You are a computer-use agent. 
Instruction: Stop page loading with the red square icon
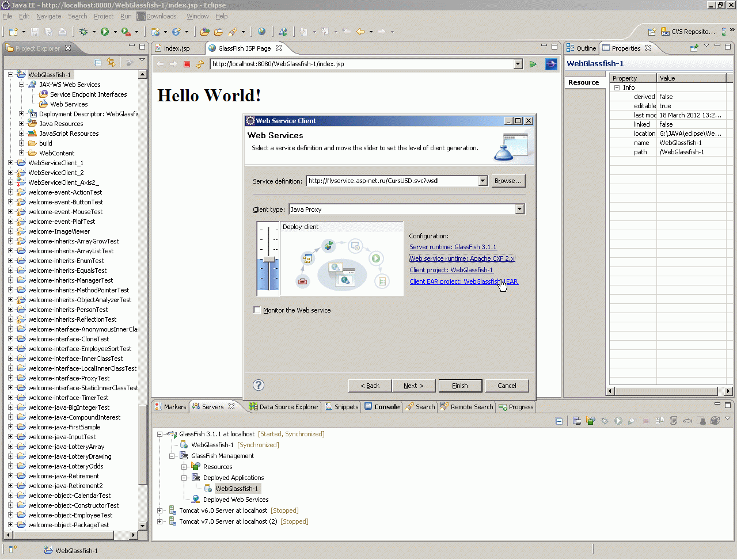pos(187,64)
